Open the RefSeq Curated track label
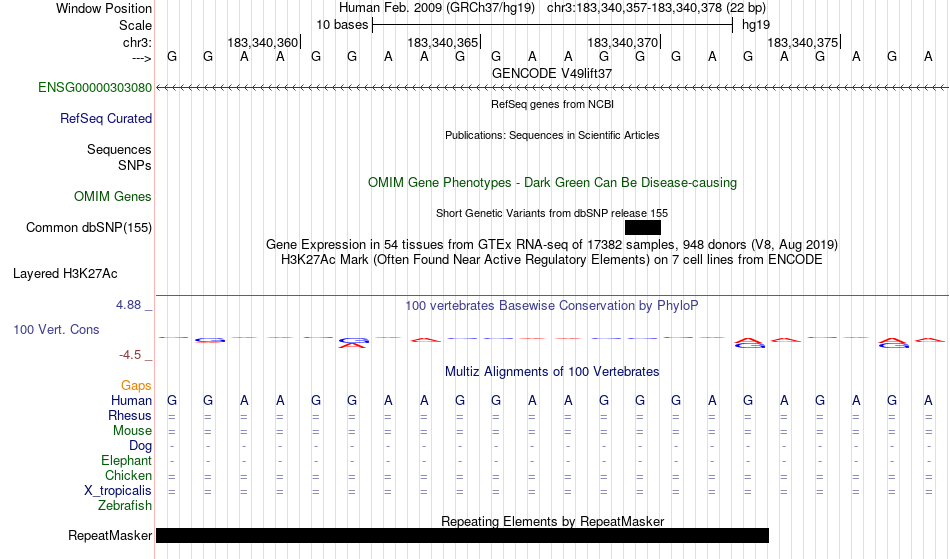 click(x=106, y=119)
